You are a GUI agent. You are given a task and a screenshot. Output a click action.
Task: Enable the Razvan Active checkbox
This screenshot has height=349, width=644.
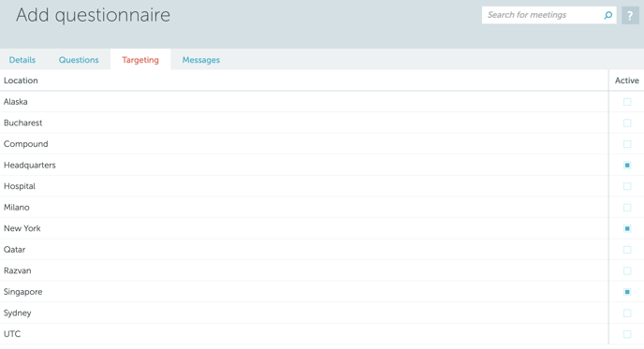click(627, 271)
